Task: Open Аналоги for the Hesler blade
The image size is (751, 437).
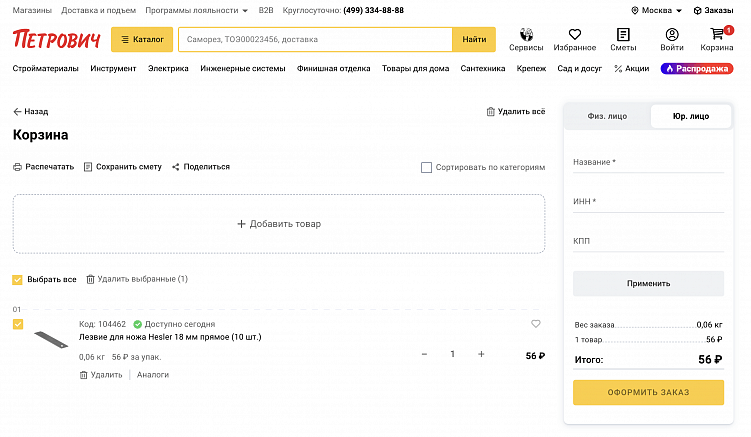Action: (153, 375)
